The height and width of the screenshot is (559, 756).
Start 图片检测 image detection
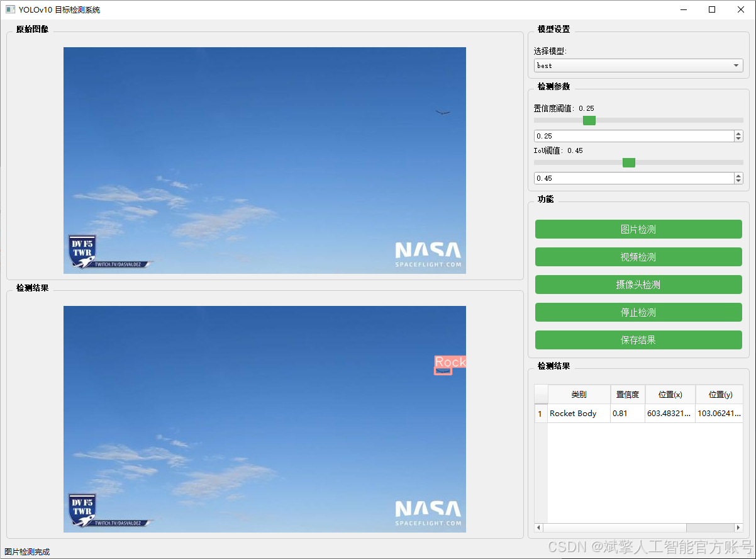click(x=638, y=229)
